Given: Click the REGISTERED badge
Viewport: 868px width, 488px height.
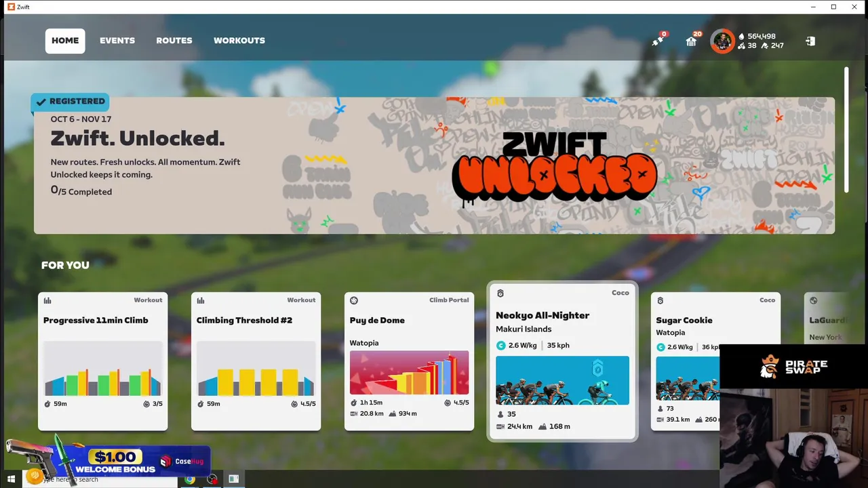Looking at the screenshot, I should (x=70, y=102).
